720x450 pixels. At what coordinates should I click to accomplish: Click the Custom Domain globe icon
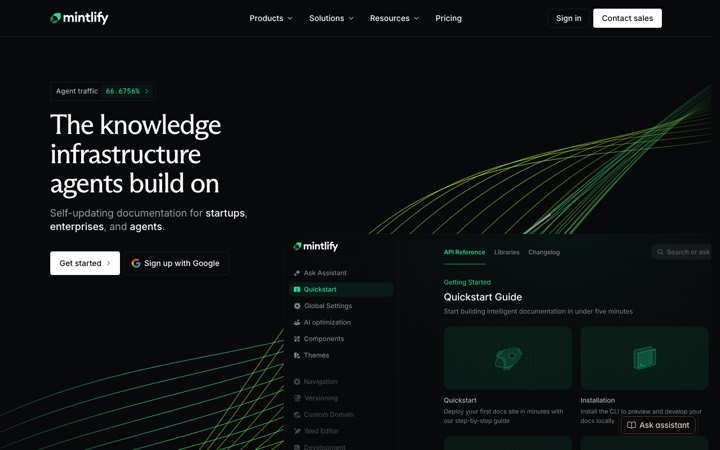coord(297,415)
